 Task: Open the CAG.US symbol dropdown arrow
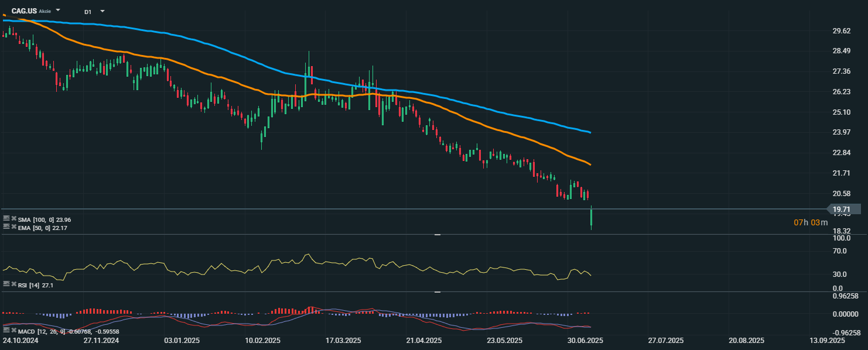point(58,11)
